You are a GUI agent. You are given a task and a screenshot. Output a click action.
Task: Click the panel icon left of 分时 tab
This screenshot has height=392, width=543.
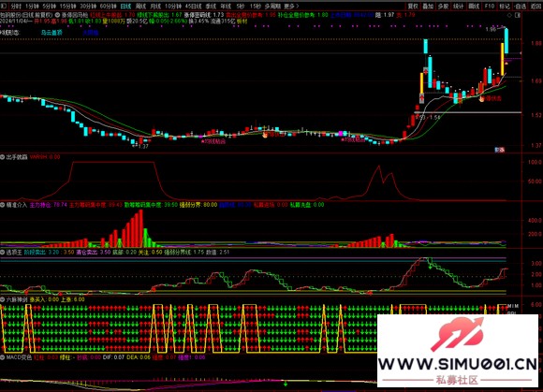coord(4,6)
